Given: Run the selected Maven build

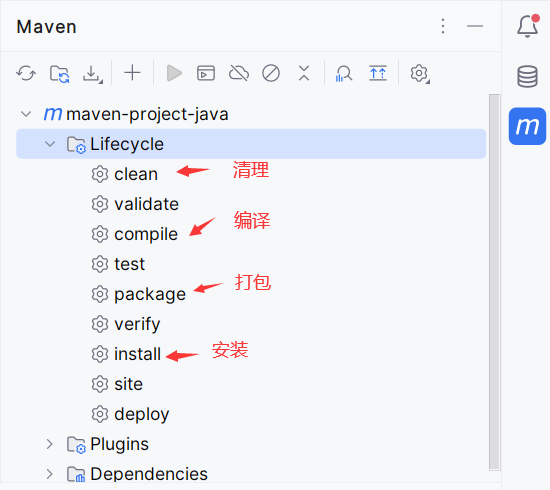Looking at the screenshot, I should coord(174,73).
